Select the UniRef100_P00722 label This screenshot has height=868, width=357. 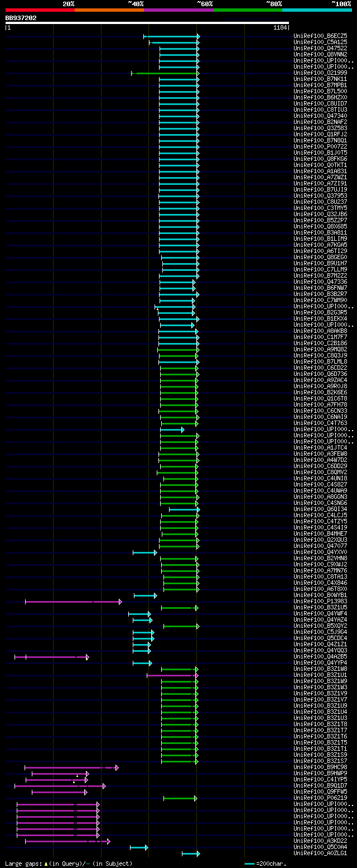point(320,146)
